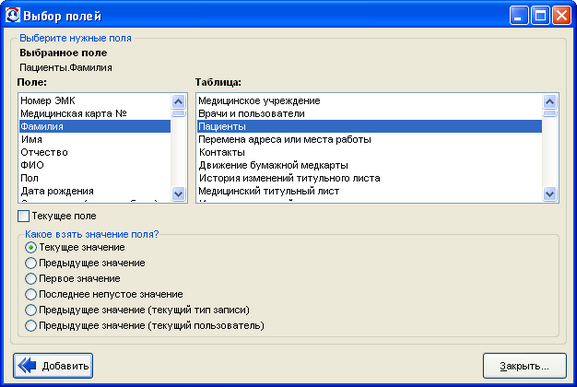Select Врачи и пользователи table
The width and height of the screenshot is (577, 387).
point(369,113)
